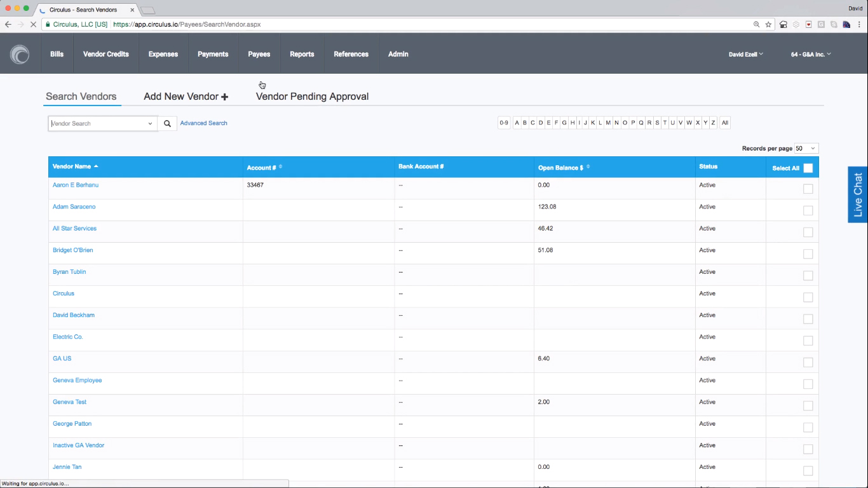Viewport: 868px width, 488px height.
Task: Expand the Vendor Search dropdown arrow
Action: [x=150, y=123]
